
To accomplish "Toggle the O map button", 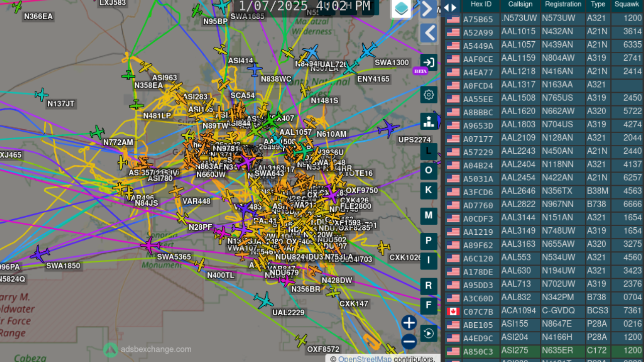I will [429, 170].
